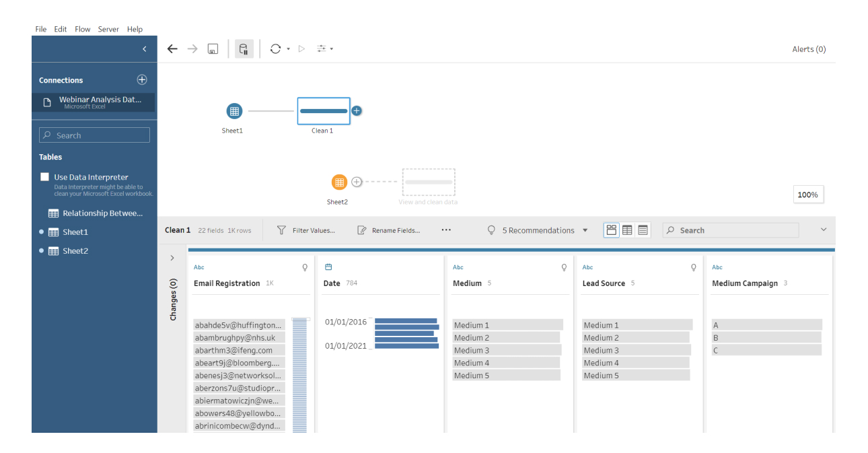Toggle the pause data updates icon
This screenshot has width=868, height=453.
pyautogui.click(x=244, y=49)
